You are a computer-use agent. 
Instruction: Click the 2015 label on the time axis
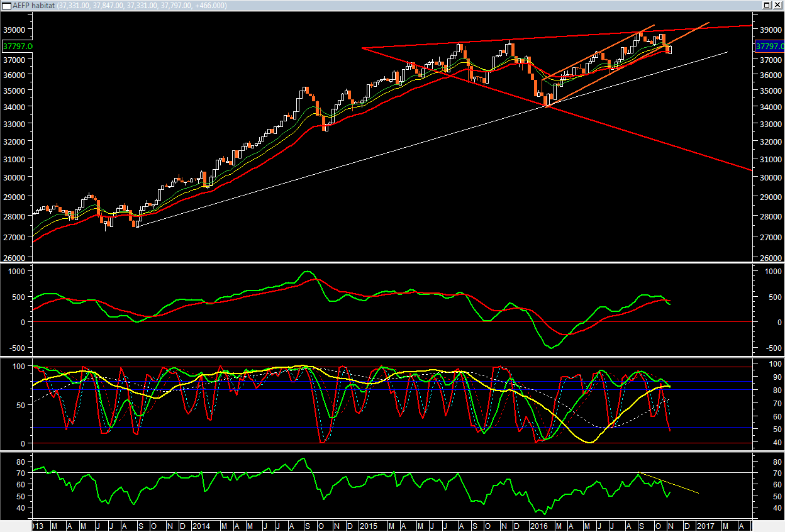point(369,526)
